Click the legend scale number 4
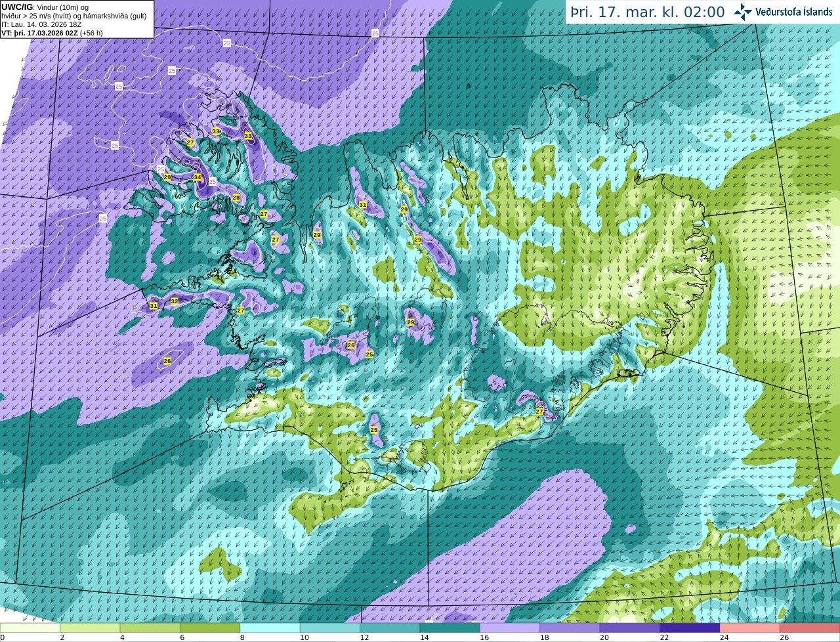Image resolution: width=840 pixels, height=642 pixels. [x=122, y=637]
